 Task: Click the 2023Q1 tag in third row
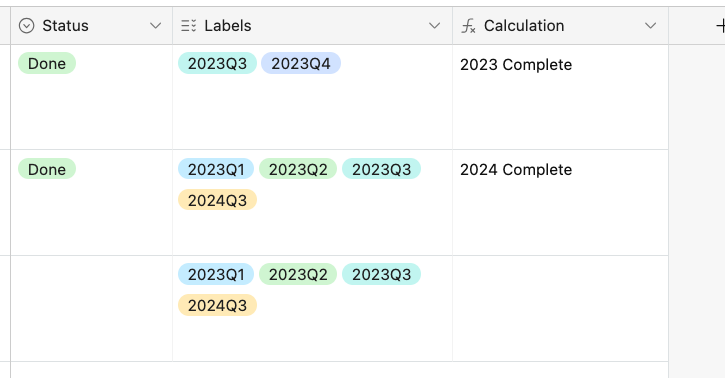[x=216, y=274]
